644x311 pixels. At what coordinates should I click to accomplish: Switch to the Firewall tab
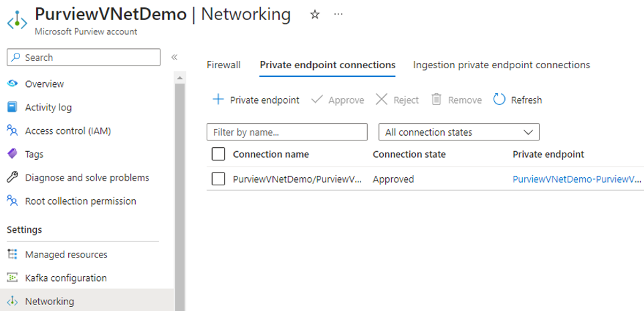223,65
